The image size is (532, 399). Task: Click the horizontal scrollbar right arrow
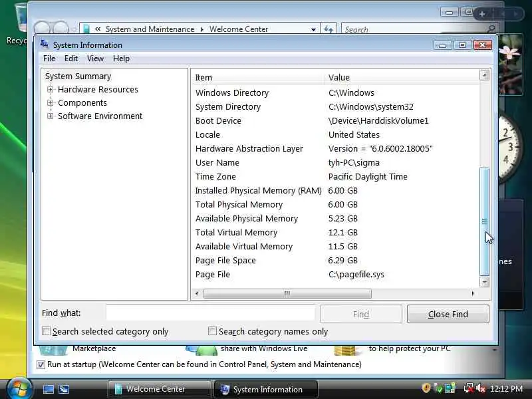473,293
